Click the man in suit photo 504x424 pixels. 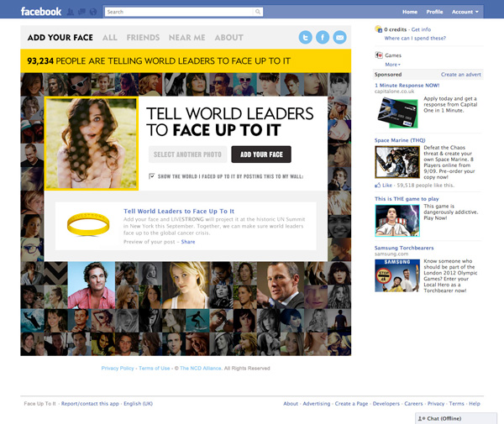281,285
